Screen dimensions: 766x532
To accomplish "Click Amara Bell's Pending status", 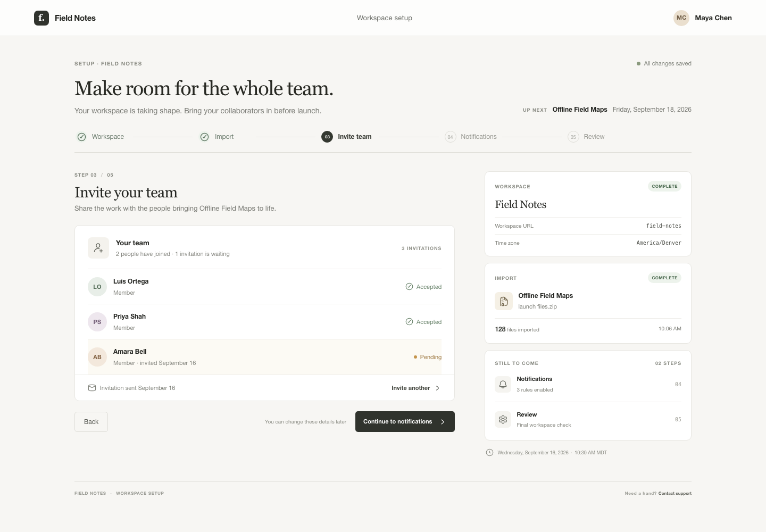I will 428,357.
